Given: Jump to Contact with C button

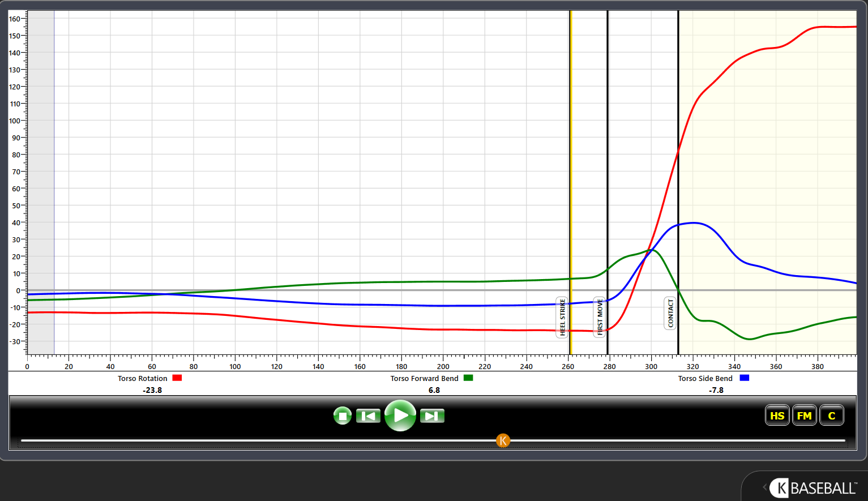Looking at the screenshot, I should tap(831, 416).
